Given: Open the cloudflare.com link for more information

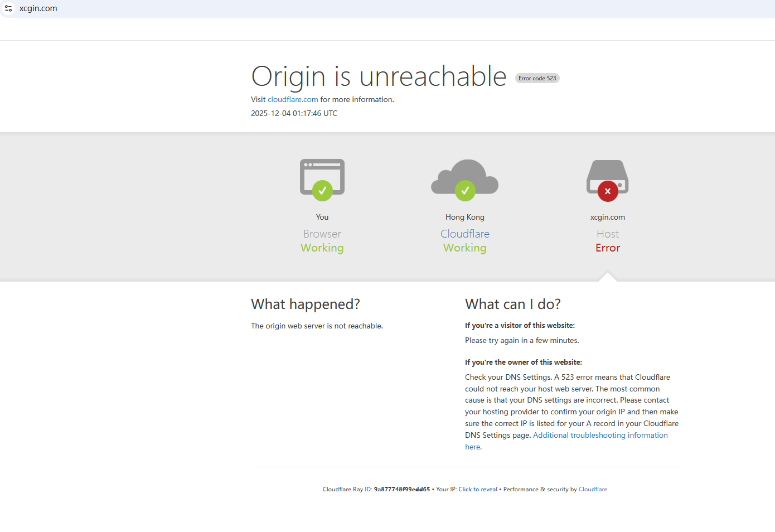Looking at the screenshot, I should pyautogui.click(x=293, y=99).
